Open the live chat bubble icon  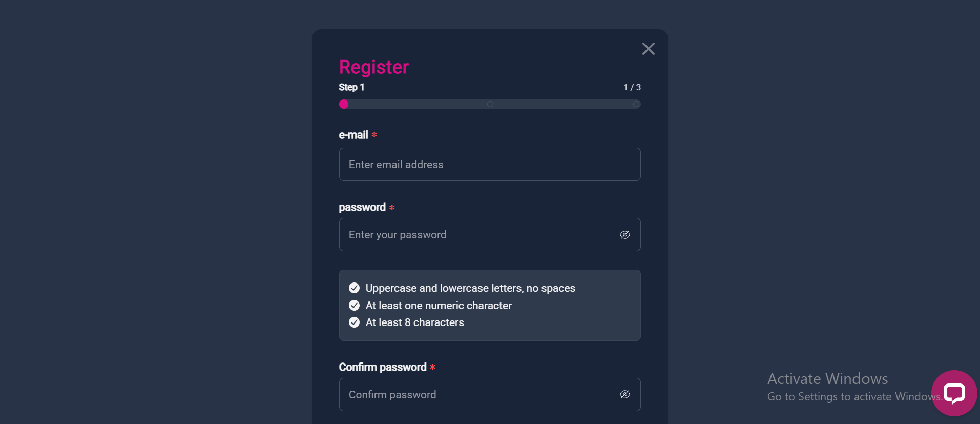point(954,393)
